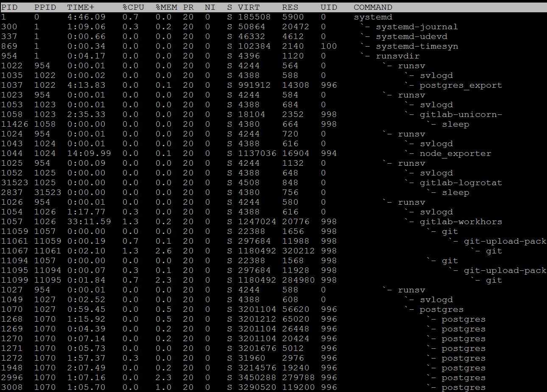Click the gitlab-unicorn- process entry
547x392 pixels.
pyautogui.click(x=460, y=114)
